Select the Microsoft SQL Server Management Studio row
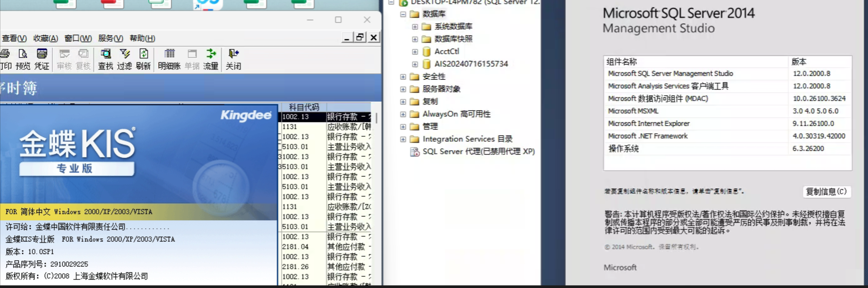Viewport: 868px width, 288px height. click(x=728, y=74)
